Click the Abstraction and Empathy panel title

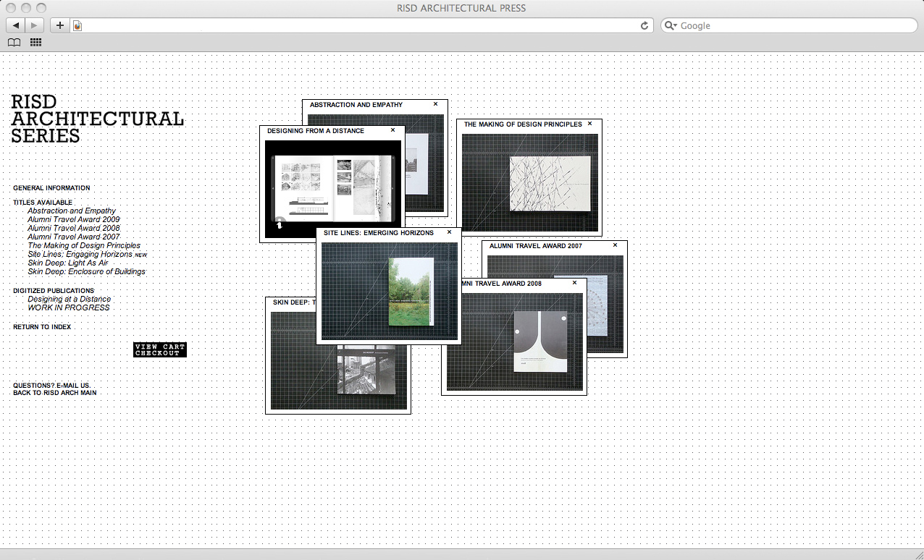[356, 105]
